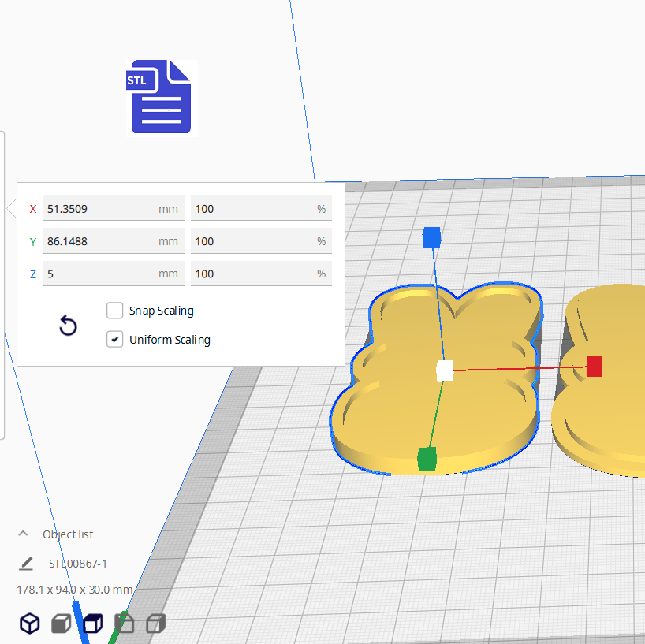This screenshot has height=644, width=645.
Task: Click the pencil icon beside STL00867-1
Action: point(25,563)
